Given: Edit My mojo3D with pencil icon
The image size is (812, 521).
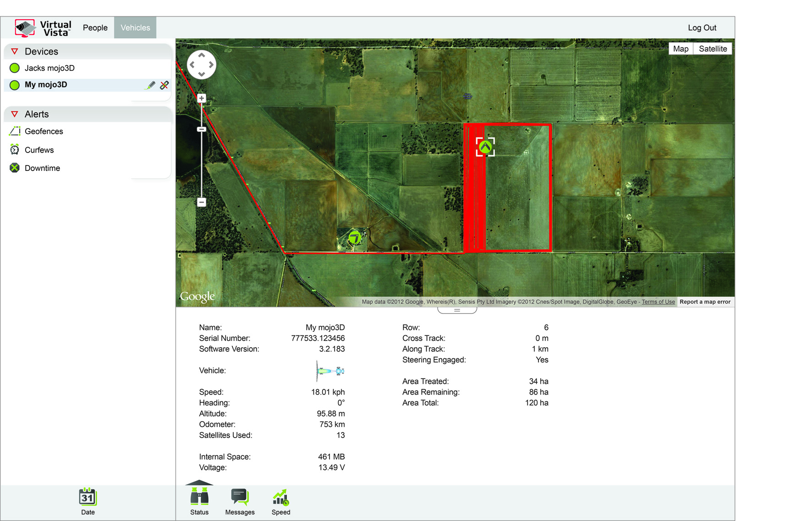Looking at the screenshot, I should pyautogui.click(x=150, y=85).
